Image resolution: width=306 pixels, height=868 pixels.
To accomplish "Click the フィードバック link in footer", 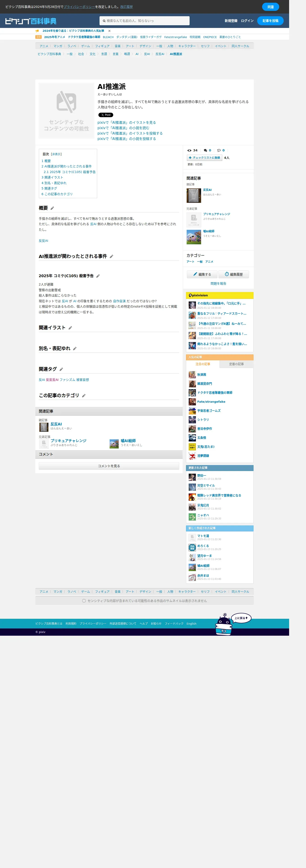I will click(174, 624).
